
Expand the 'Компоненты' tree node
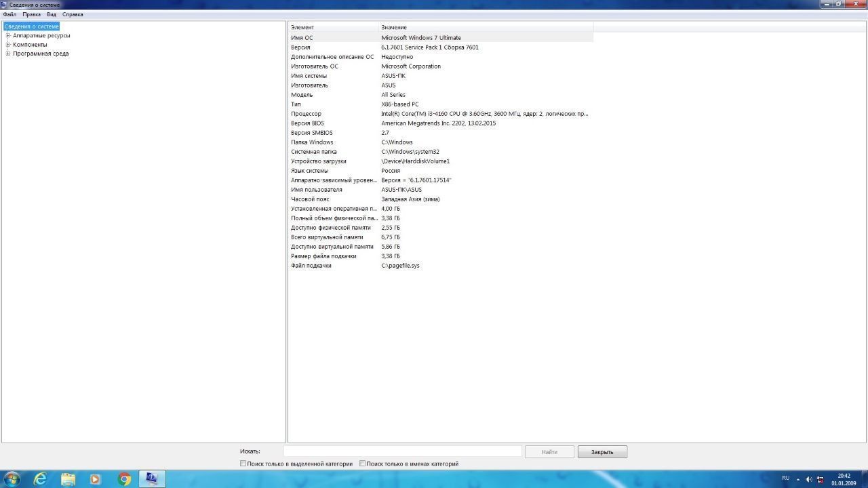(8, 45)
